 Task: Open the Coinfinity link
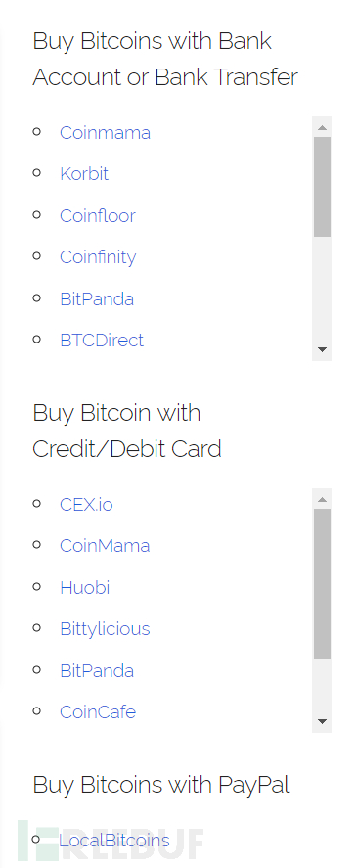98,256
